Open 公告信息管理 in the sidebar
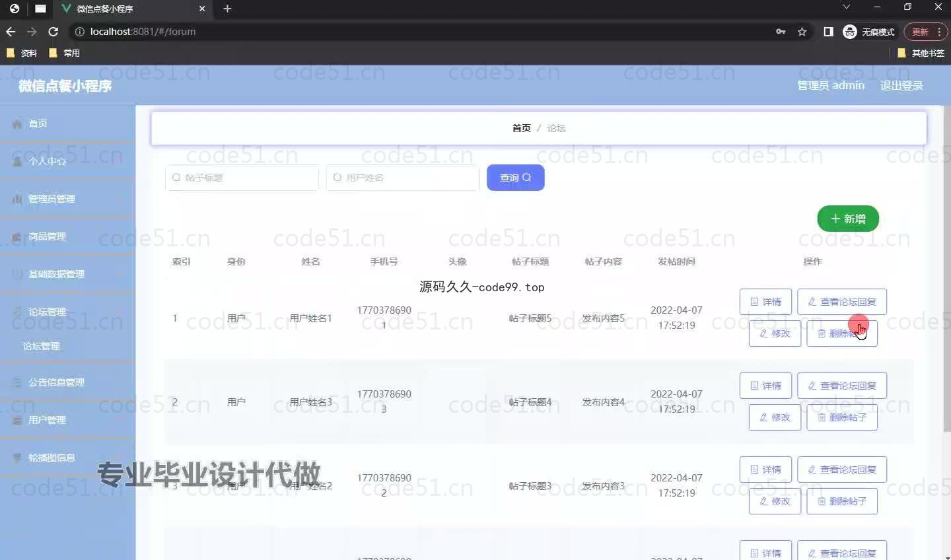This screenshot has height=560, width=951. coord(67,382)
